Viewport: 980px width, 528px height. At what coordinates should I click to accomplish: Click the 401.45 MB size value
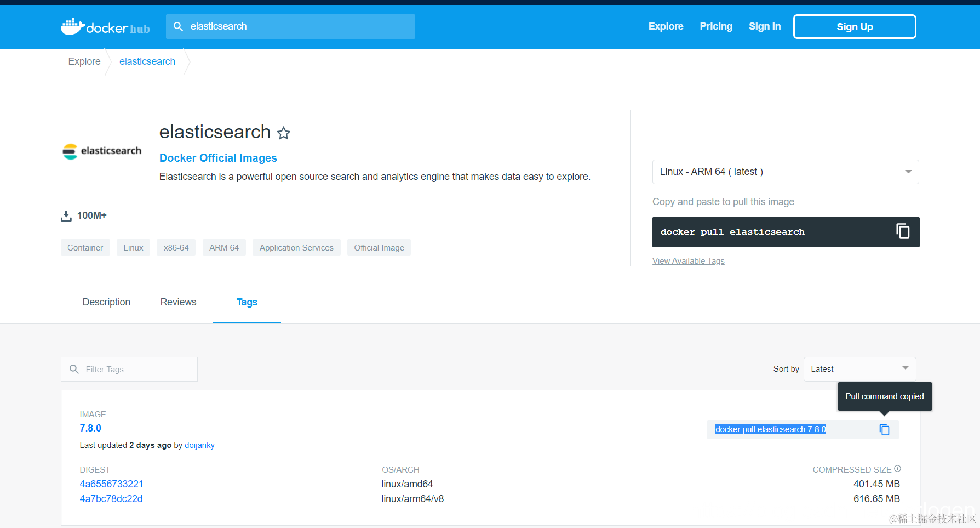click(x=876, y=484)
